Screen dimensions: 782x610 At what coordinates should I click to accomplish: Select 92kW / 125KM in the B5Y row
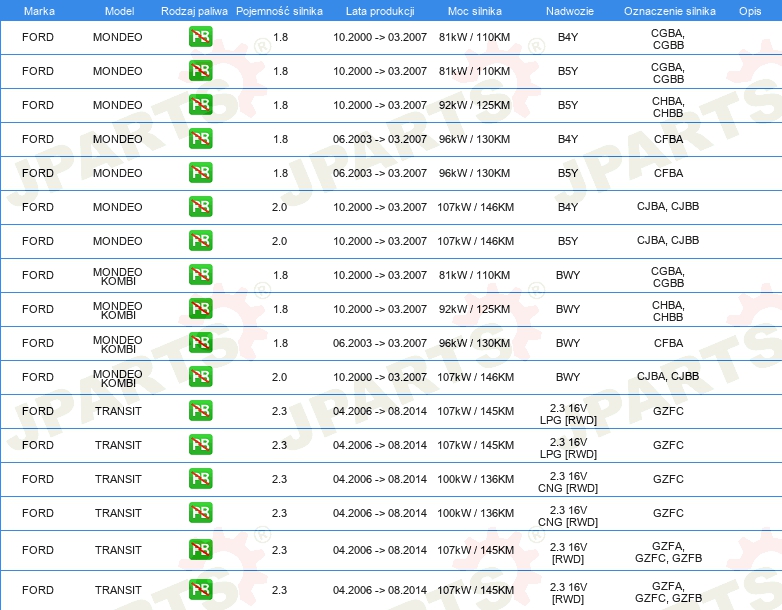pyautogui.click(x=474, y=105)
